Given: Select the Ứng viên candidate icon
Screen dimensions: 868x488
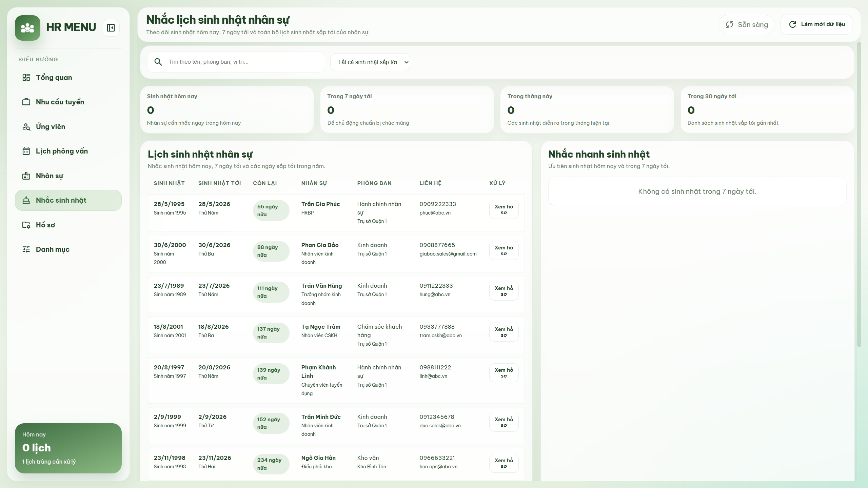Looking at the screenshot, I should click(x=26, y=126).
